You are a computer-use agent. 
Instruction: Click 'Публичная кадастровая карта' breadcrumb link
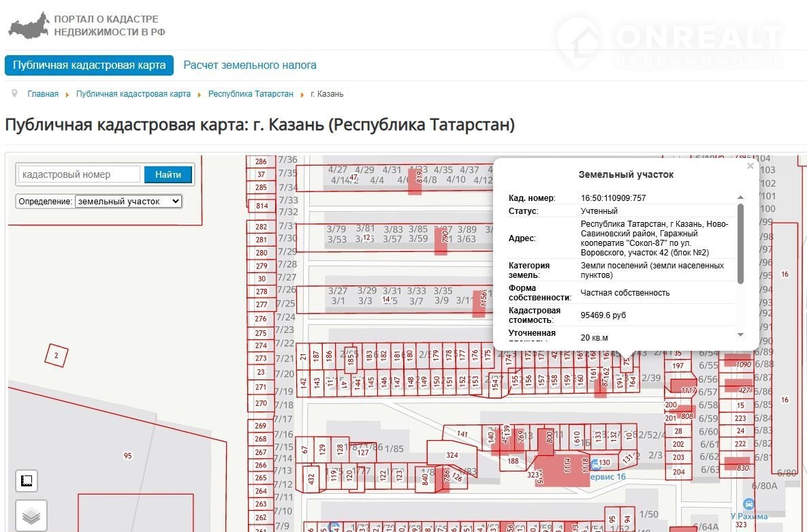(x=133, y=94)
